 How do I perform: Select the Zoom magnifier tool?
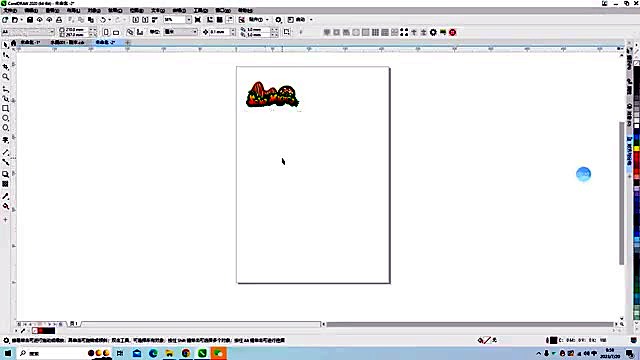coord(5,77)
